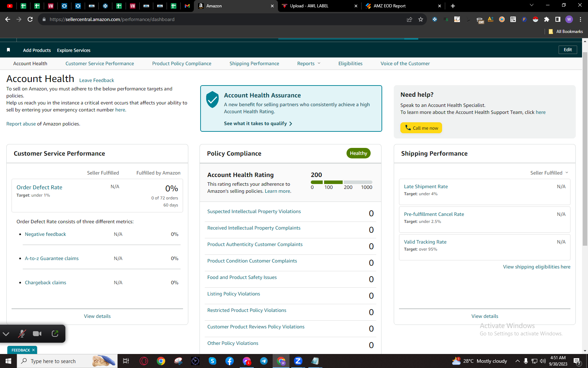Open the Late Shipment Rate link
The image size is (588, 368).
point(426,186)
